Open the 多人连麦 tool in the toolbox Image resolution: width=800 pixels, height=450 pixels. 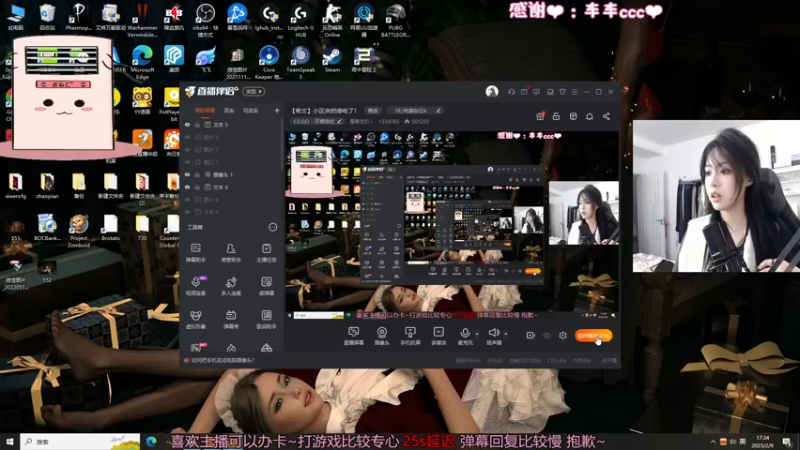(231, 286)
